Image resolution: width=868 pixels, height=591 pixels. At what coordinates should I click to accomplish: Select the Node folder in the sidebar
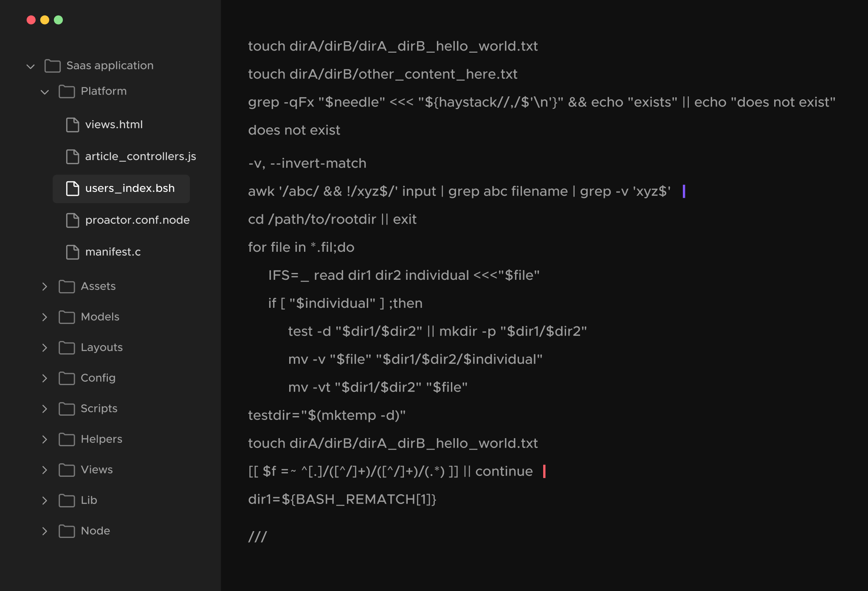tap(95, 531)
